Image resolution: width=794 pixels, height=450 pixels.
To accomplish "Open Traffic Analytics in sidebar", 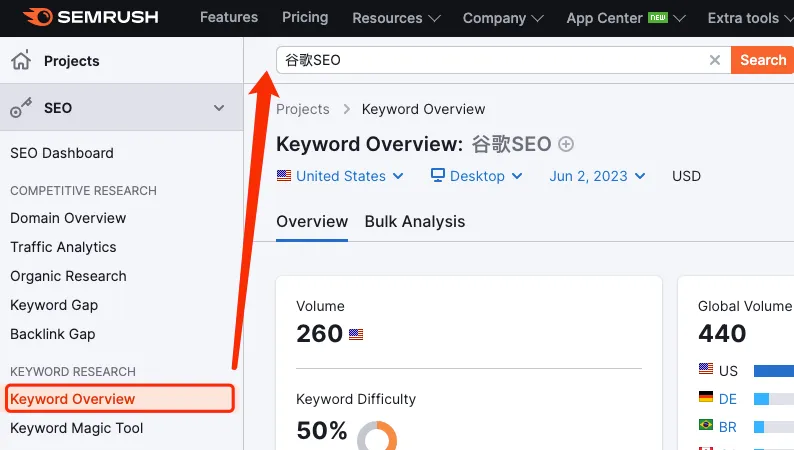I will pos(63,247).
